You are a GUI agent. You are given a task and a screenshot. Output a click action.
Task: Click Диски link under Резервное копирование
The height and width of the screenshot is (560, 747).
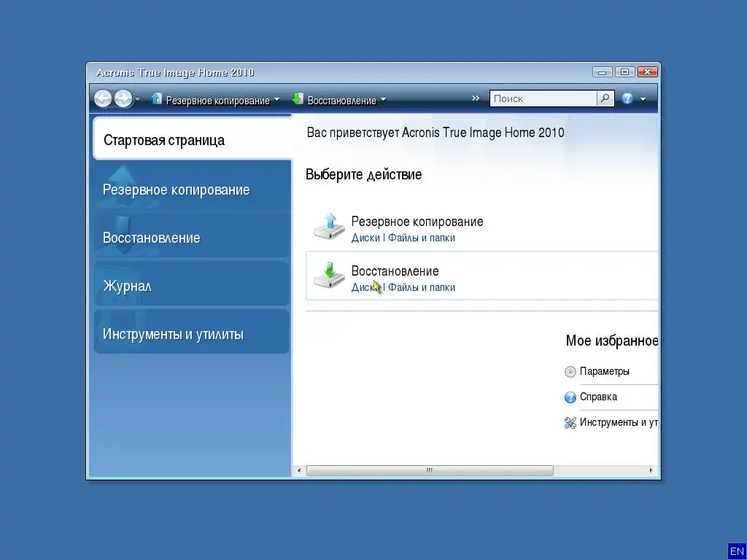click(365, 238)
